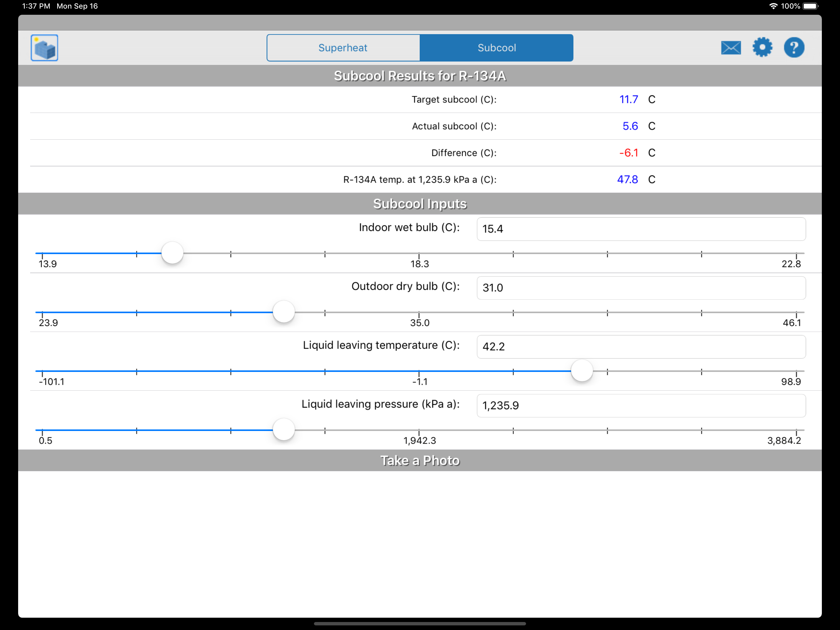Screen dimensions: 840x630
Task: Click the Liquid leaving temperature slider handle
Action: point(582,371)
